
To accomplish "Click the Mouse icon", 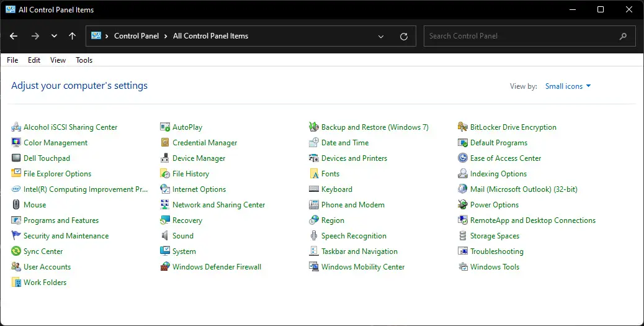I will coord(16,205).
